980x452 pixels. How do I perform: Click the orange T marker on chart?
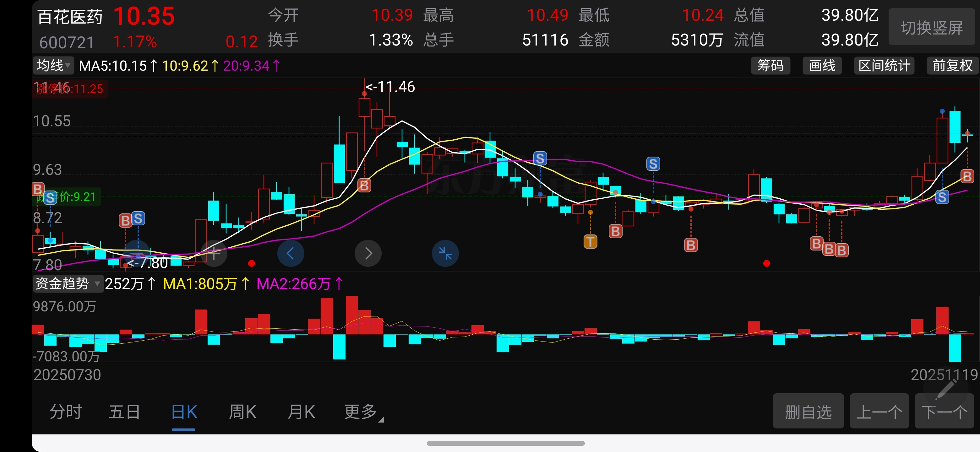click(590, 241)
